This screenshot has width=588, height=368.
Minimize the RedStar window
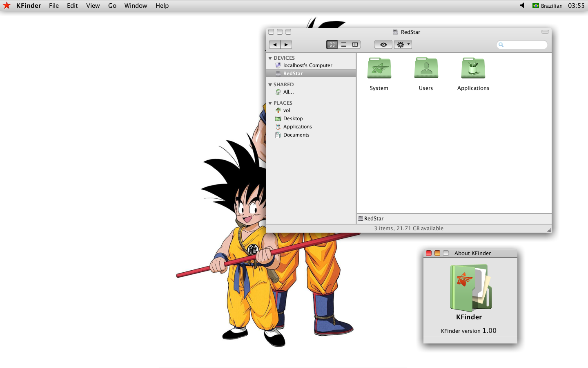coord(280,32)
